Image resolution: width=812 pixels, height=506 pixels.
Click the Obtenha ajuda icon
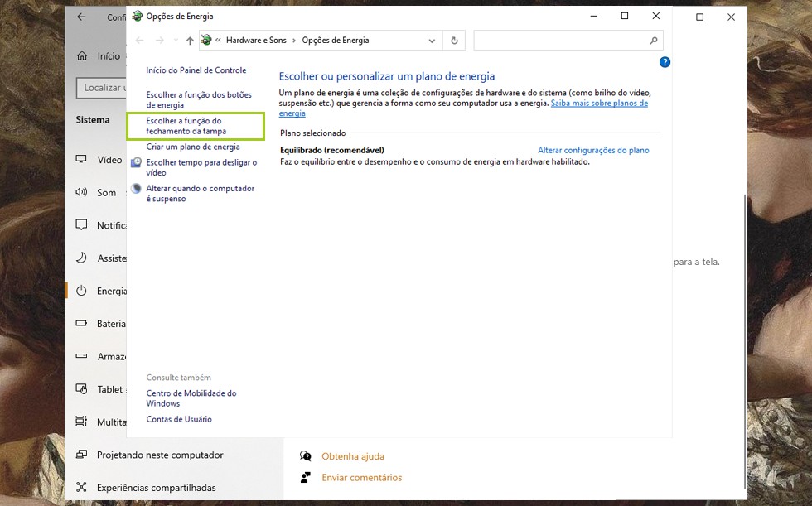click(x=306, y=456)
